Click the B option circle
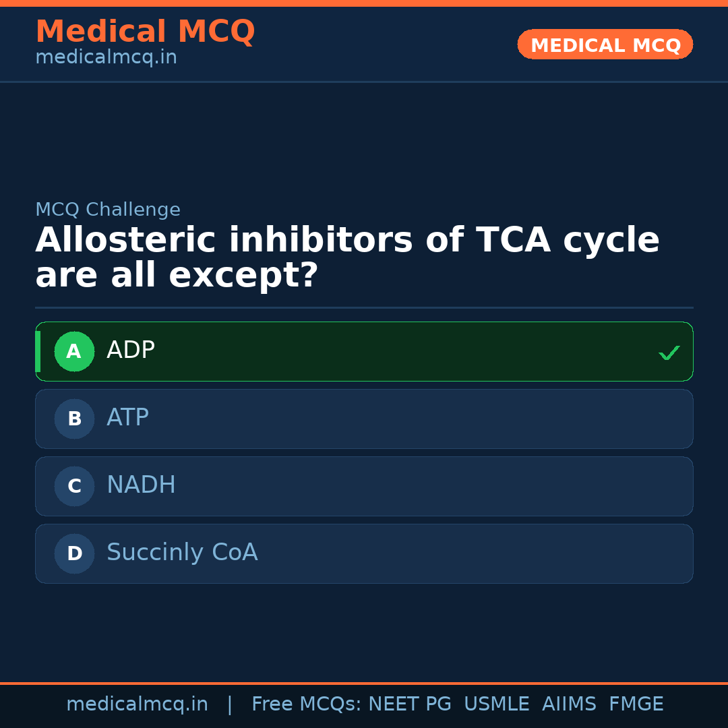Screen dimensions: 728x728 pyautogui.click(x=74, y=419)
